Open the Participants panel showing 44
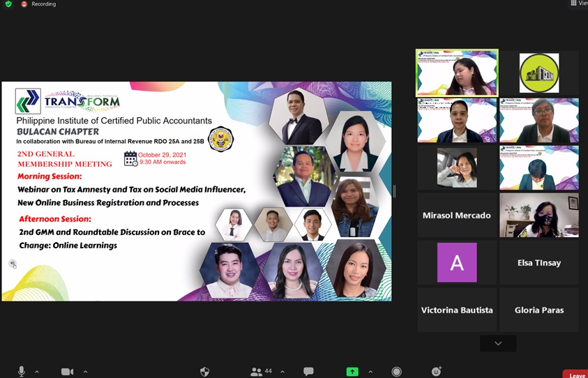Image resolution: width=588 pixels, height=378 pixels. pos(261,372)
